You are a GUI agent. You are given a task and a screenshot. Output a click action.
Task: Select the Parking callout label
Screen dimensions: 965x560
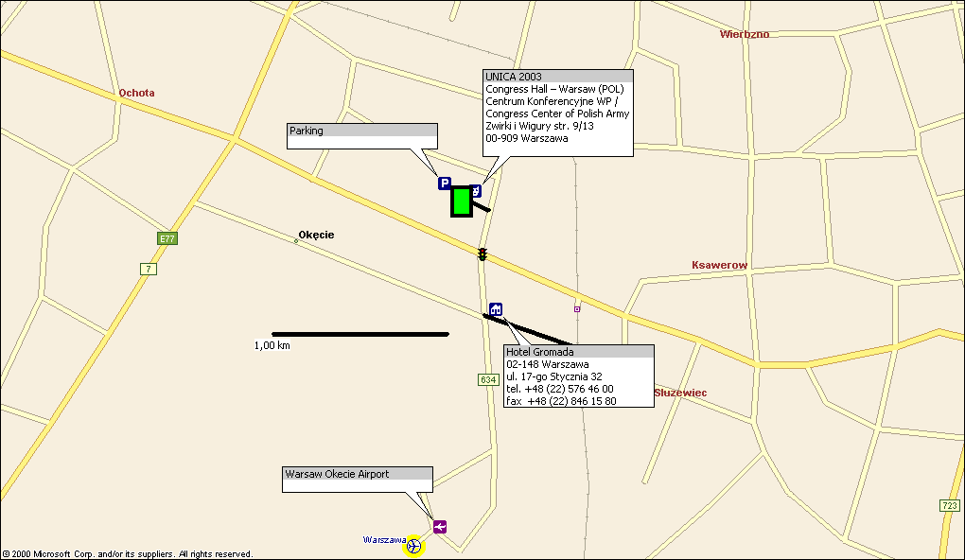(x=362, y=135)
